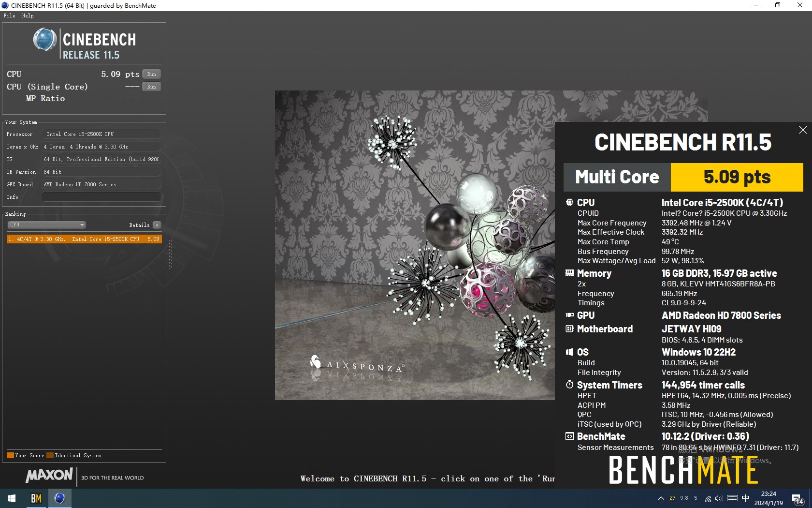Image resolution: width=812 pixels, height=508 pixels.
Task: Click the 16 GB DDR3 memory value
Action: click(x=719, y=273)
